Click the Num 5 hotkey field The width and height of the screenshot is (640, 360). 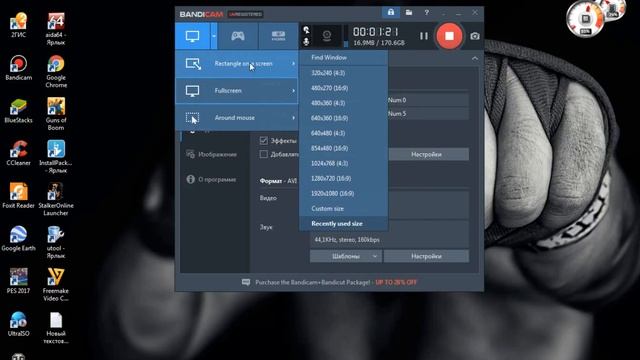pos(427,113)
